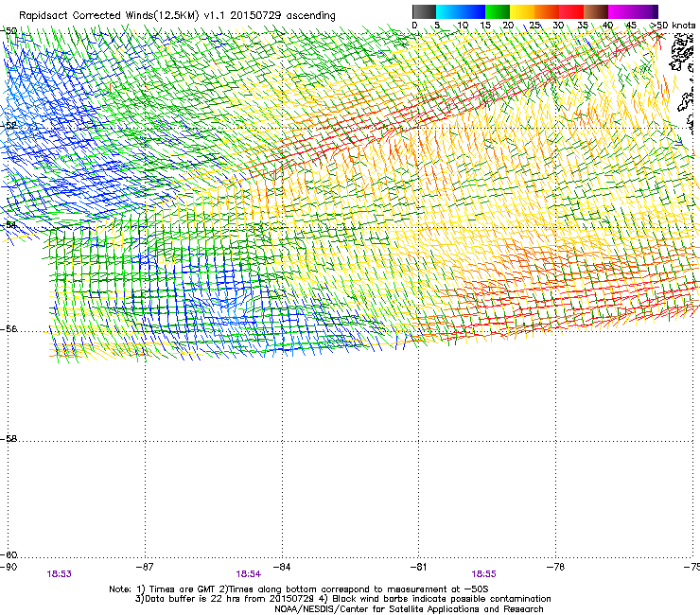Click the 'Black wind barbs indicate possible contamination' note
Image resolution: width=700 pixels, height=615 pixels.
click(442, 599)
